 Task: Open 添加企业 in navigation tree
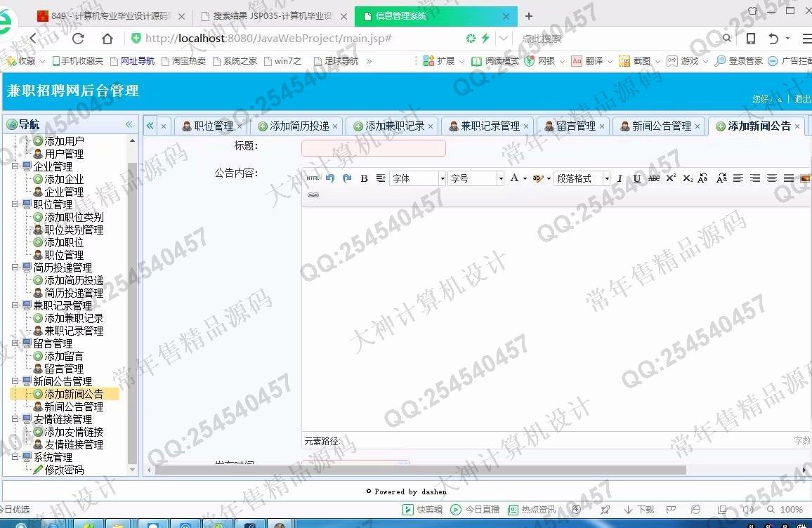click(x=64, y=179)
